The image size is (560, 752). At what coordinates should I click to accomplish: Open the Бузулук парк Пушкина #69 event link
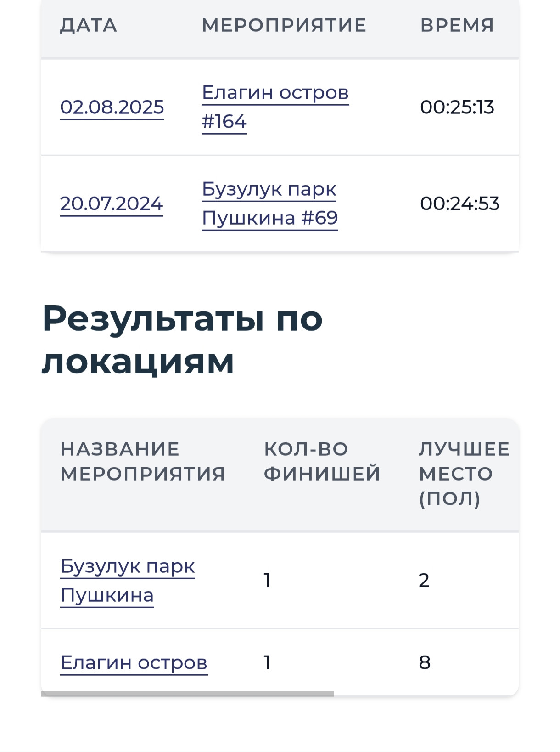pos(270,204)
